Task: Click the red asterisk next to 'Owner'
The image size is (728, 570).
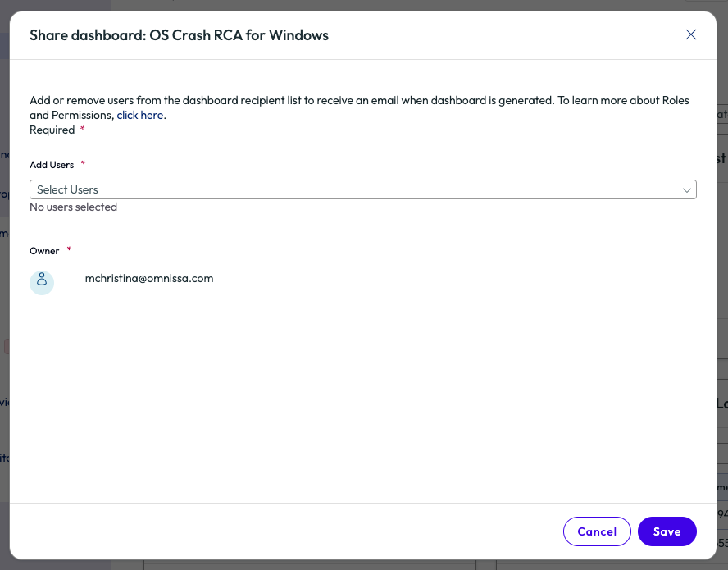Action: 69,250
